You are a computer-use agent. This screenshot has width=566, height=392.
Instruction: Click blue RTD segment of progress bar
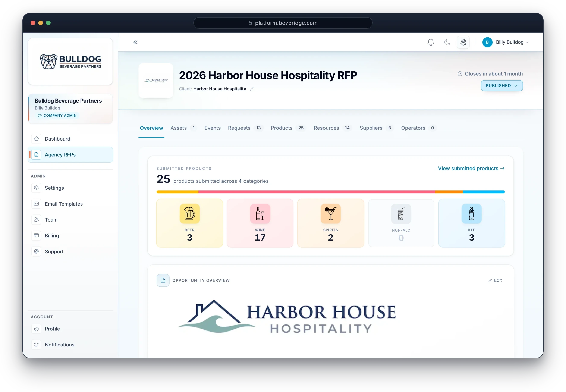pyautogui.click(x=484, y=192)
